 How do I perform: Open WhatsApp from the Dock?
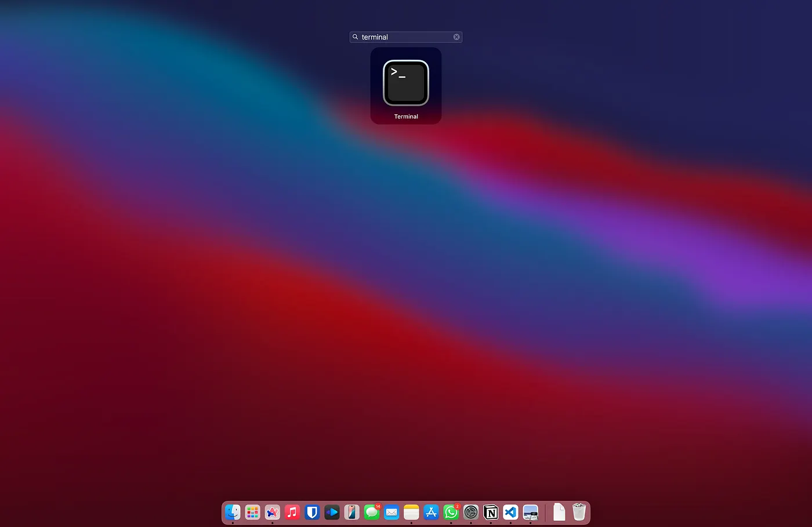451,512
